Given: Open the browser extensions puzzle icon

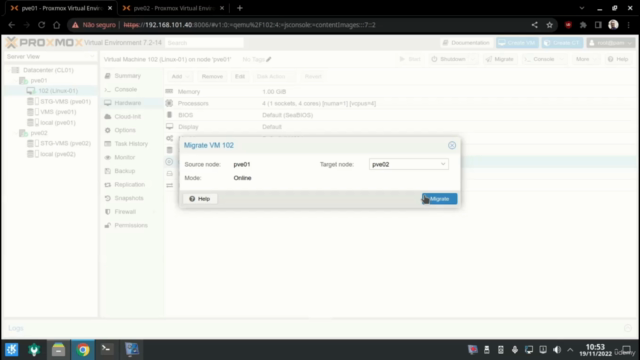Looking at the screenshot, I should click(583, 25).
